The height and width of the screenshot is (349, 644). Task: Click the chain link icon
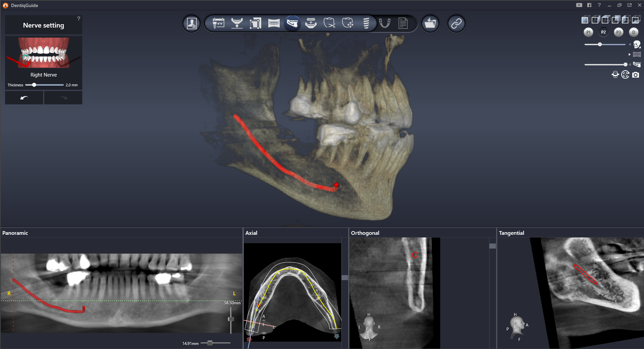tap(456, 24)
